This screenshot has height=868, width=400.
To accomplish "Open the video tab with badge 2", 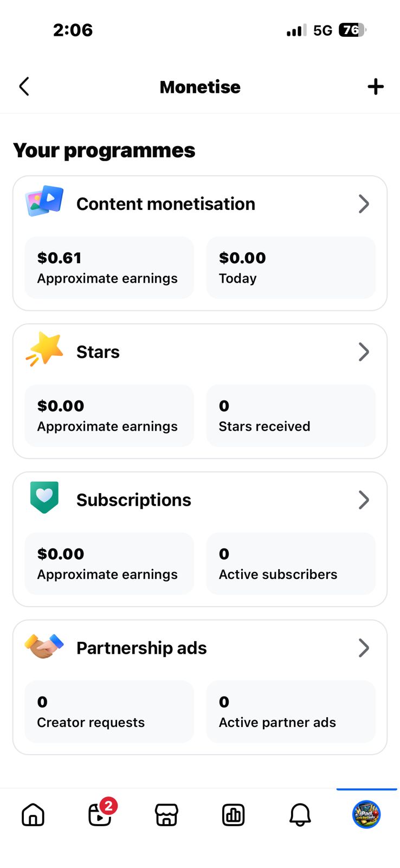I will 100,815.
